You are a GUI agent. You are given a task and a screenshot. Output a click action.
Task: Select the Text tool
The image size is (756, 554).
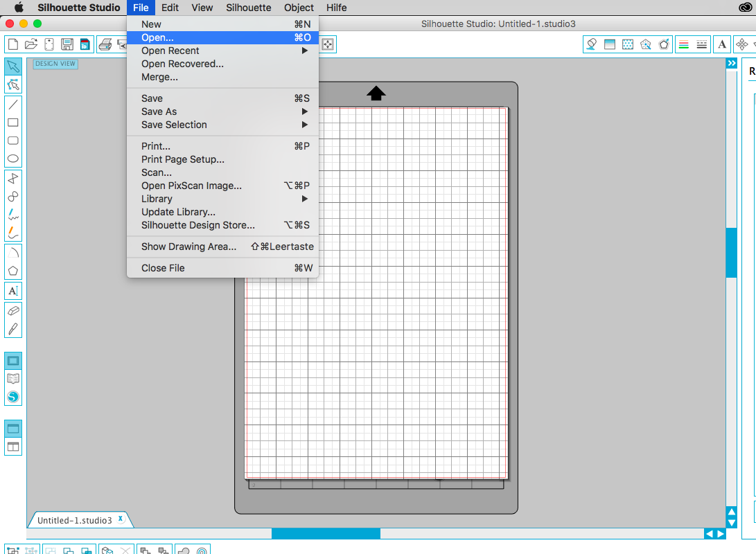click(x=13, y=291)
